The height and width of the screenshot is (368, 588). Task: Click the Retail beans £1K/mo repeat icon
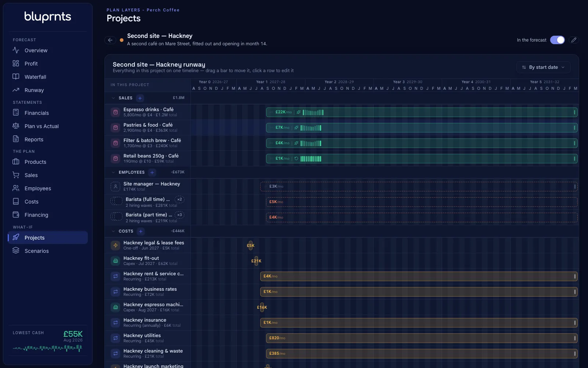pos(296,159)
